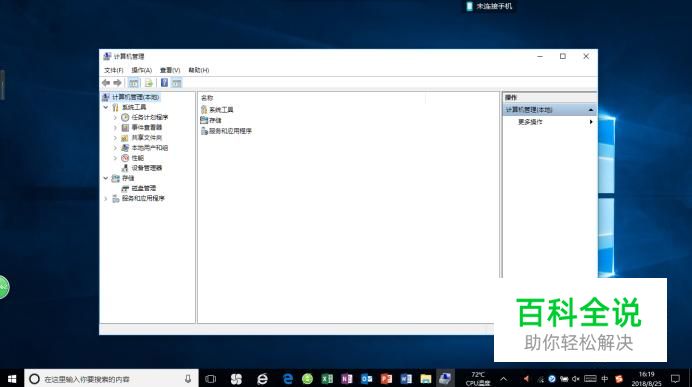692x387 pixels.
Task: Open 设备管理器 in the tree
Action: 147,168
